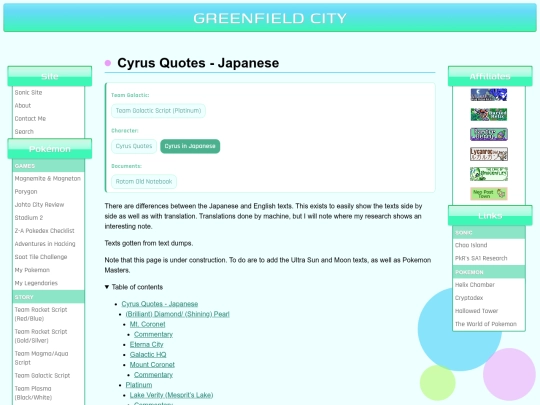The image size is (540, 405).
Task: Click the GAMES category header
Action: [x=48, y=166]
